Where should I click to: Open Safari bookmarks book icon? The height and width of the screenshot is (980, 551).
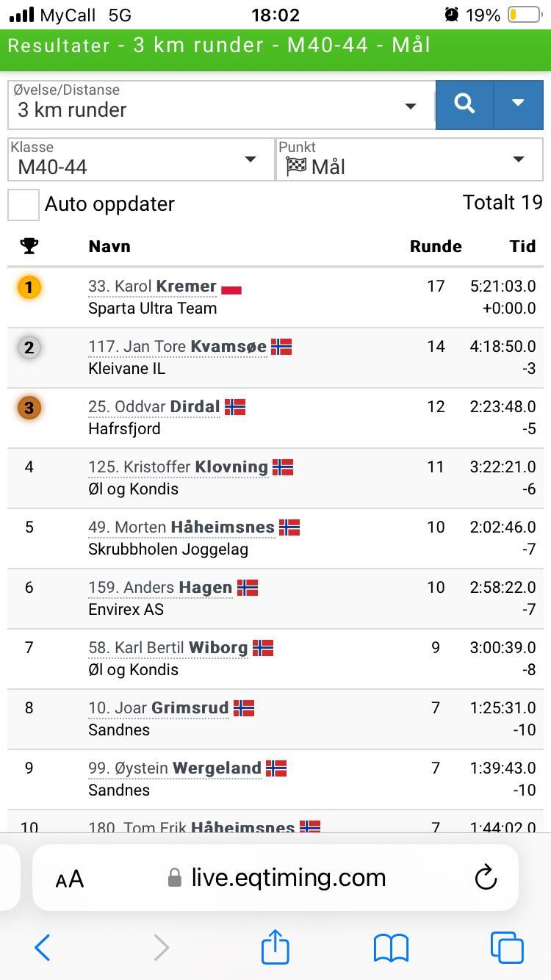pyautogui.click(x=391, y=948)
